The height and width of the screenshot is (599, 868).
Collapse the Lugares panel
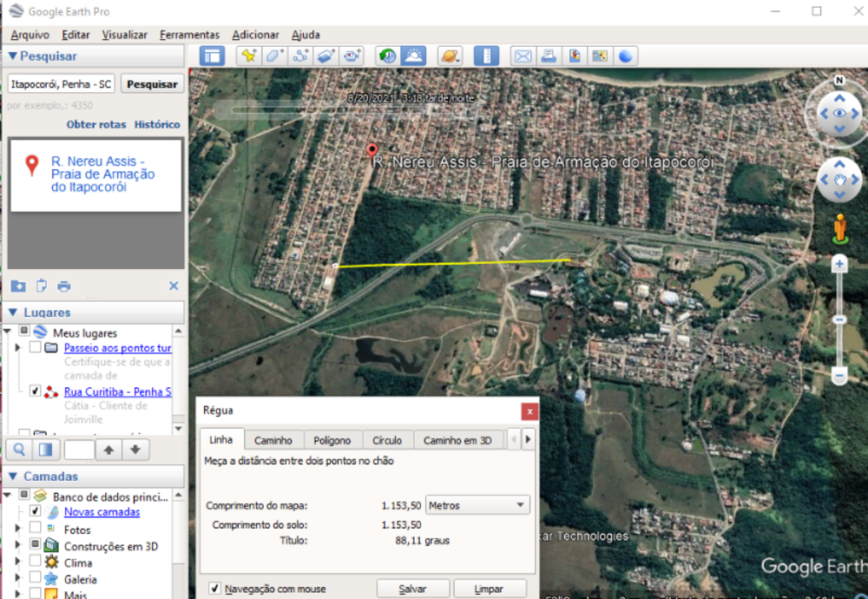point(12,313)
